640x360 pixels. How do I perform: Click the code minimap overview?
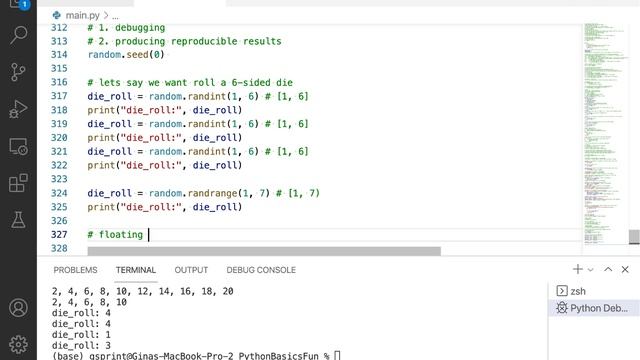pyautogui.click(x=605, y=134)
